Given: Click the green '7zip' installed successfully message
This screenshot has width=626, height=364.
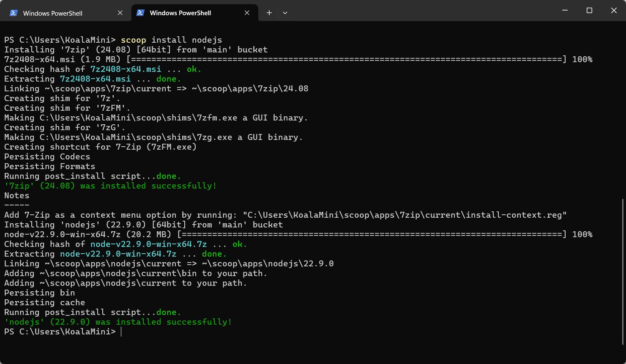Looking at the screenshot, I should point(110,186).
